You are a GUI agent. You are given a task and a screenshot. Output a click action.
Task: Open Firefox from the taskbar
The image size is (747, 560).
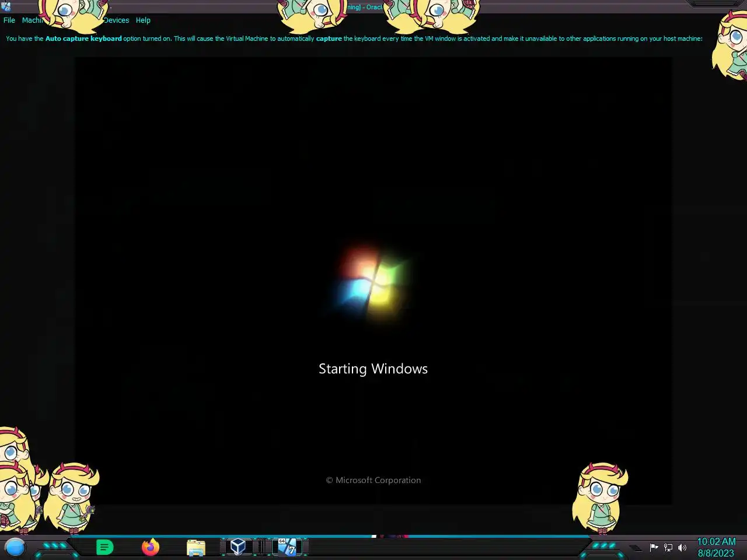151,547
